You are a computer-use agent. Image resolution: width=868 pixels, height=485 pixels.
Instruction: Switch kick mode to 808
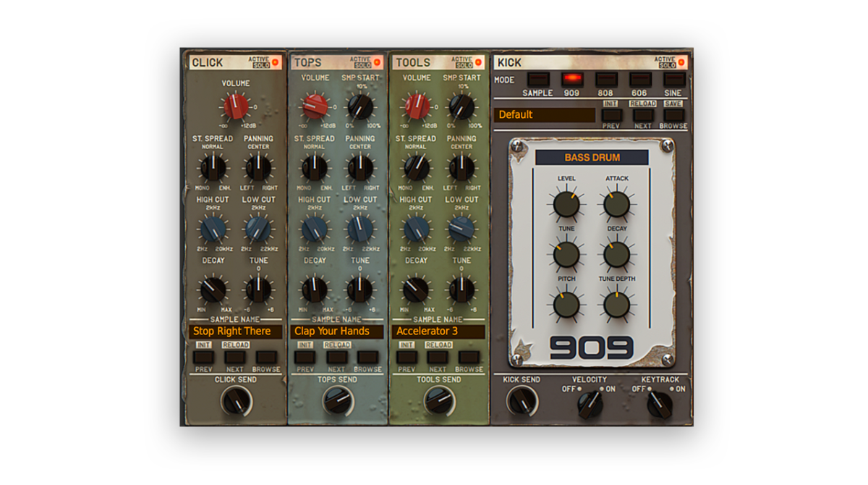(x=605, y=80)
